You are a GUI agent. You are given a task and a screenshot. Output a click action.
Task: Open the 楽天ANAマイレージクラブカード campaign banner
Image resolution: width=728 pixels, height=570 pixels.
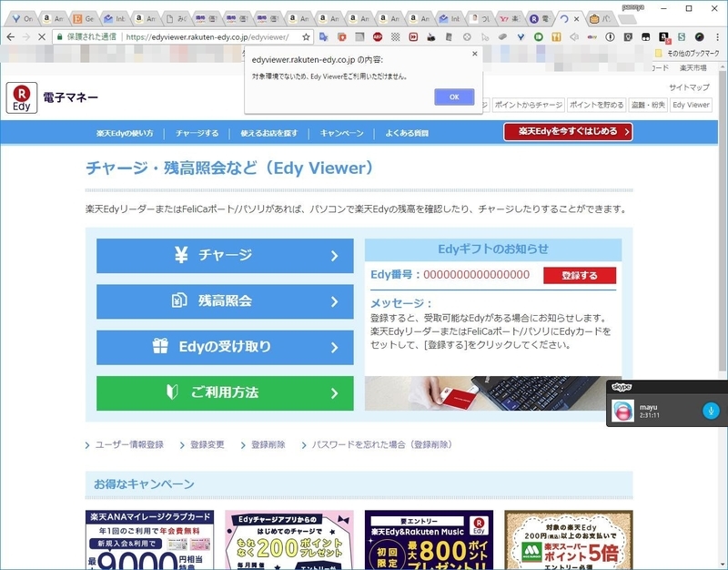pos(149,540)
